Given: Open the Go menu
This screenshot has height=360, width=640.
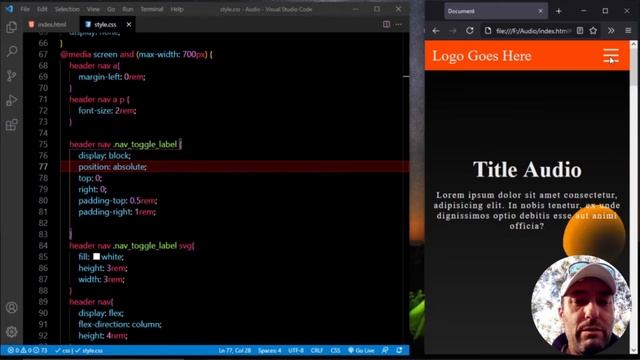Looking at the screenshot, I should click(x=111, y=9).
